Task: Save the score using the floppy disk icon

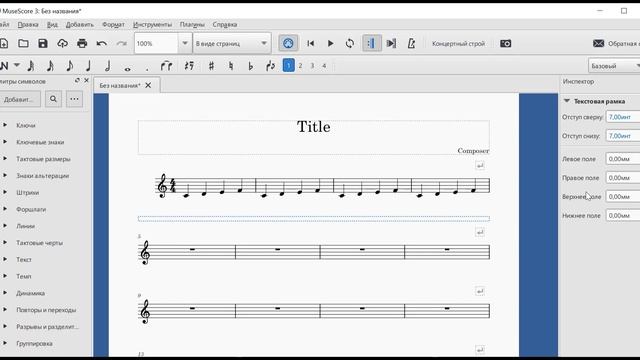Action: coord(43,43)
